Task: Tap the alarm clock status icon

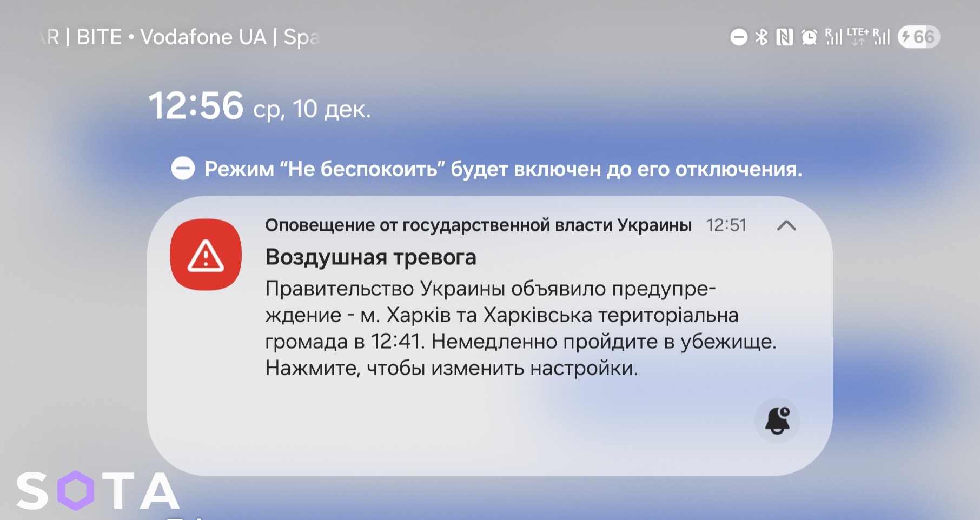Action: point(809,37)
